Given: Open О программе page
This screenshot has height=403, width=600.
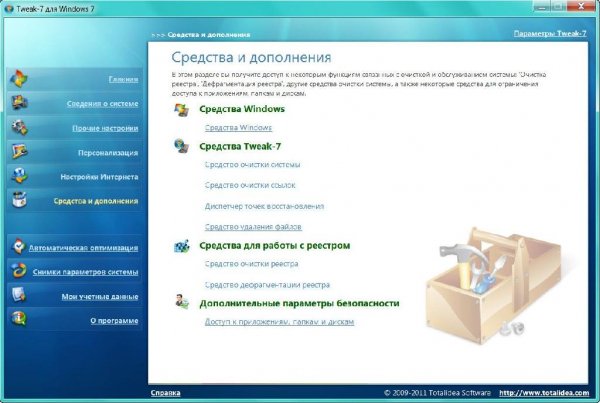Looking at the screenshot, I should click(x=114, y=321).
